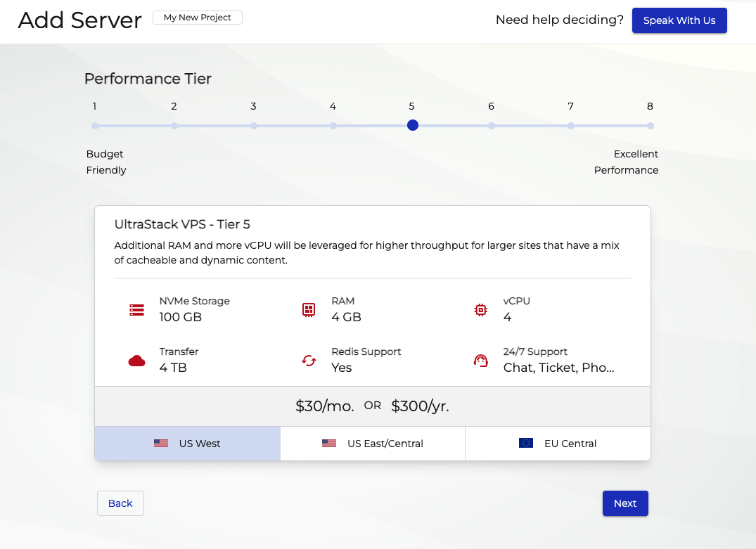Select tier 3 on the slider

click(254, 126)
